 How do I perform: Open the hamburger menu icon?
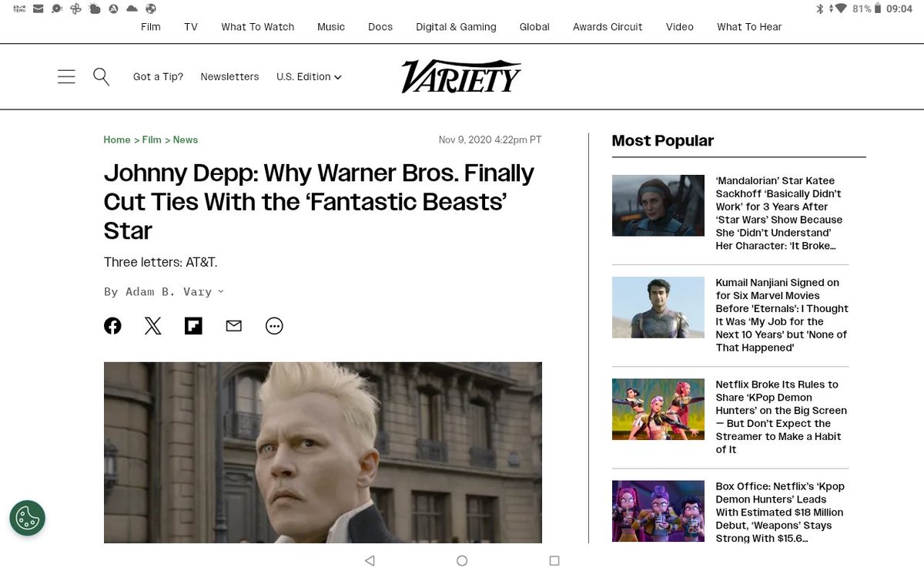[x=66, y=76]
